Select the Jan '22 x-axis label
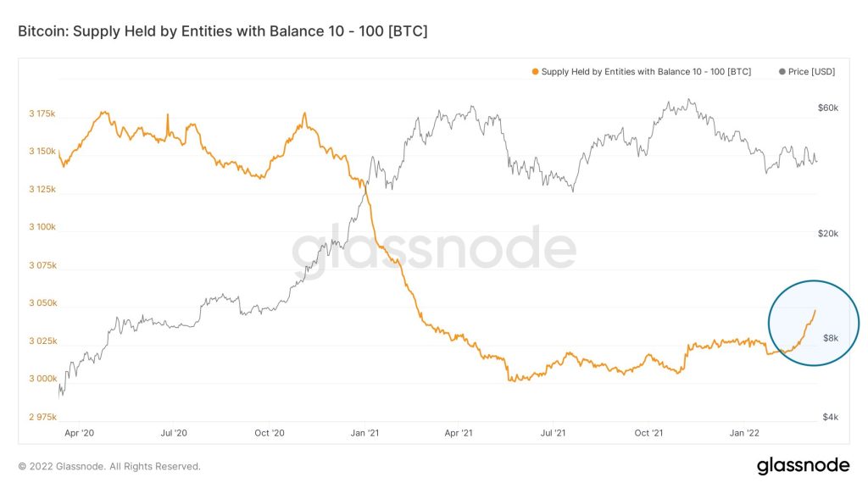Screen dimensions: 868x488 pos(744,433)
